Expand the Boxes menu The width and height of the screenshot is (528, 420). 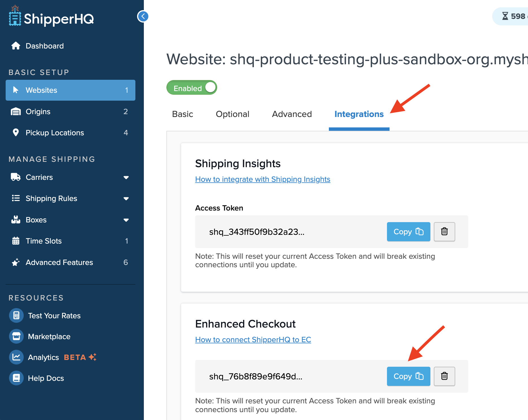click(126, 220)
